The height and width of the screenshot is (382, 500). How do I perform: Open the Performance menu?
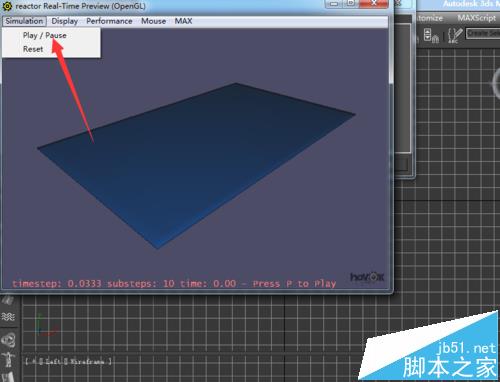pyautogui.click(x=109, y=21)
